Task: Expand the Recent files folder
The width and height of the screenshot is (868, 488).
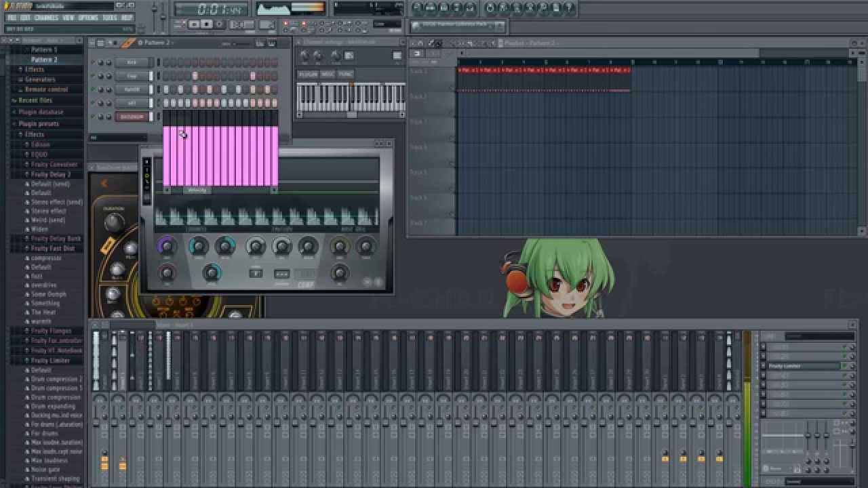Action: click(35, 100)
